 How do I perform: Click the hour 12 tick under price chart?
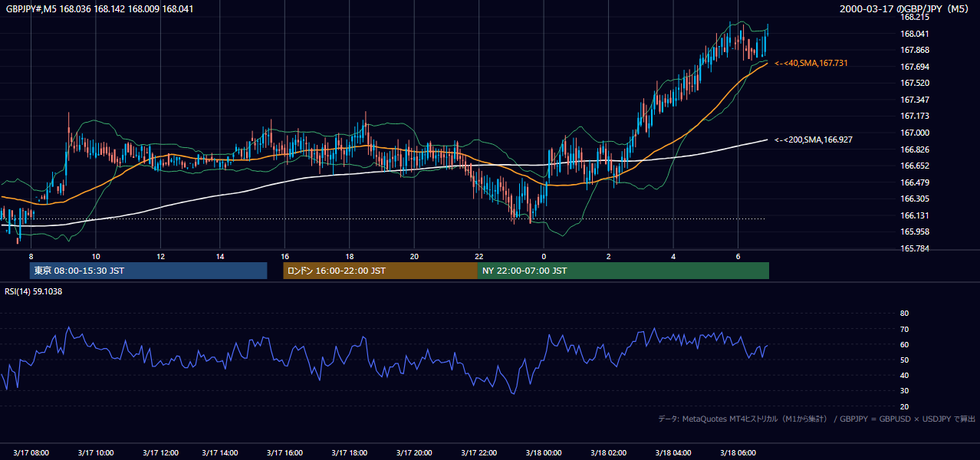(x=160, y=256)
